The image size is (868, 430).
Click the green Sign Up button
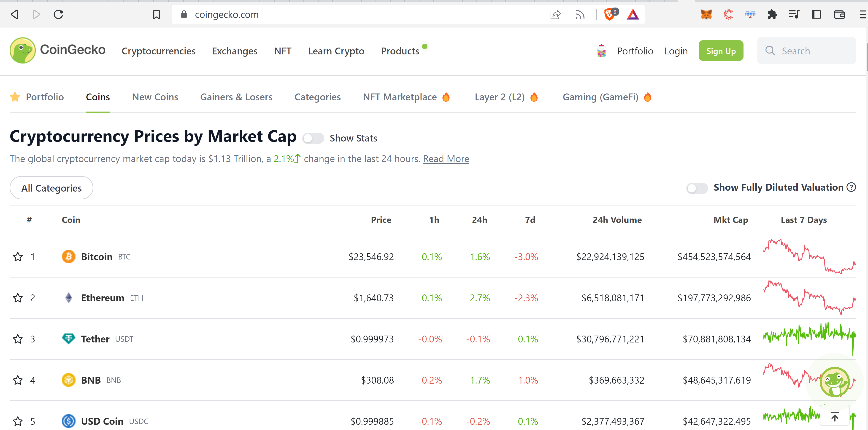click(721, 51)
